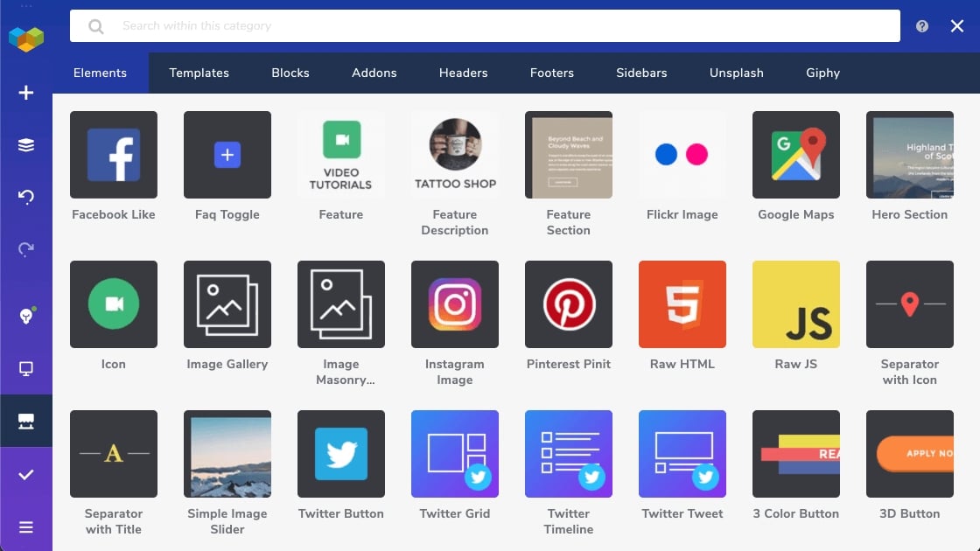Viewport: 980px width, 551px height.
Task: Click the "Google Maps" label text
Action: pos(796,215)
